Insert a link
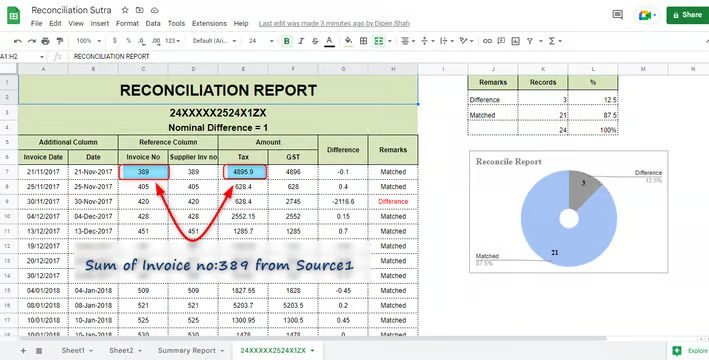Viewport: 709px width, 360px height. [x=487, y=41]
